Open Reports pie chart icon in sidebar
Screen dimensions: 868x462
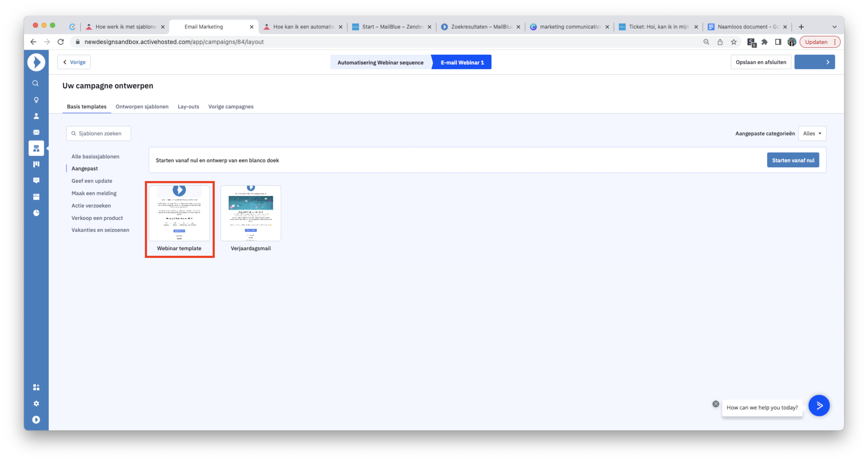point(36,213)
